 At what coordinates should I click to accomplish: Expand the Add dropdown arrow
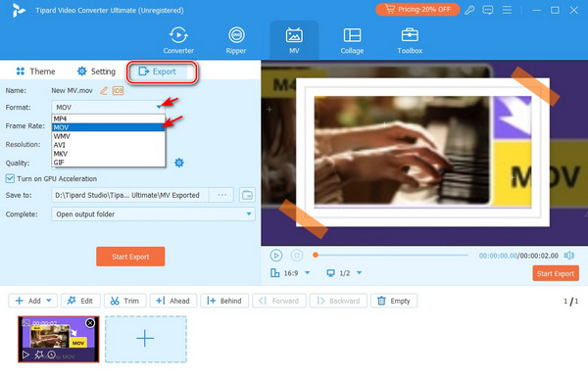(49, 301)
